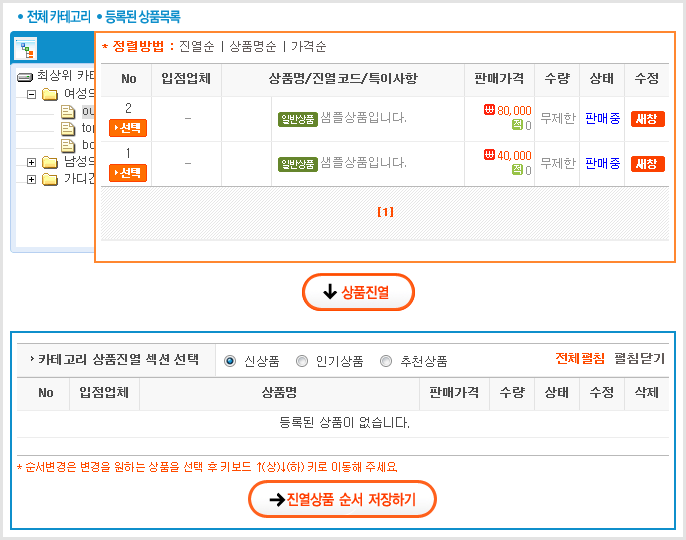Open 새창 for the 40,000 product
The height and width of the screenshot is (540, 686).
point(647,164)
